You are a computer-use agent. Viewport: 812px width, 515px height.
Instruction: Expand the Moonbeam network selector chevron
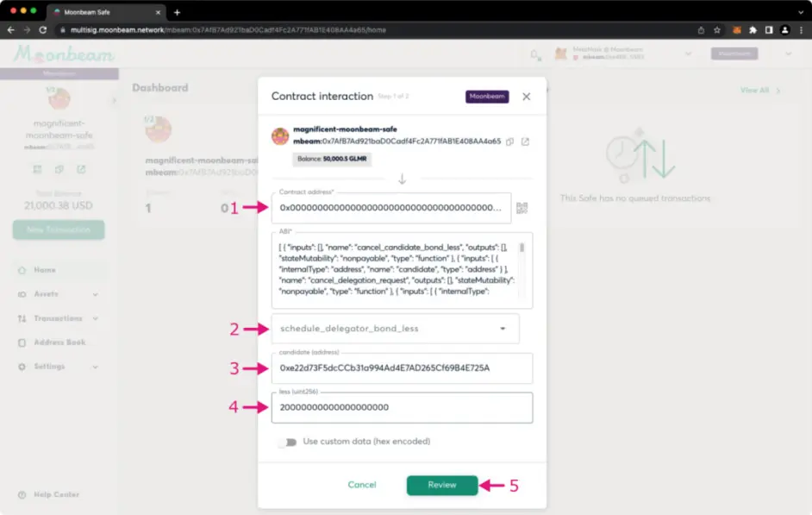pyautogui.click(x=788, y=53)
